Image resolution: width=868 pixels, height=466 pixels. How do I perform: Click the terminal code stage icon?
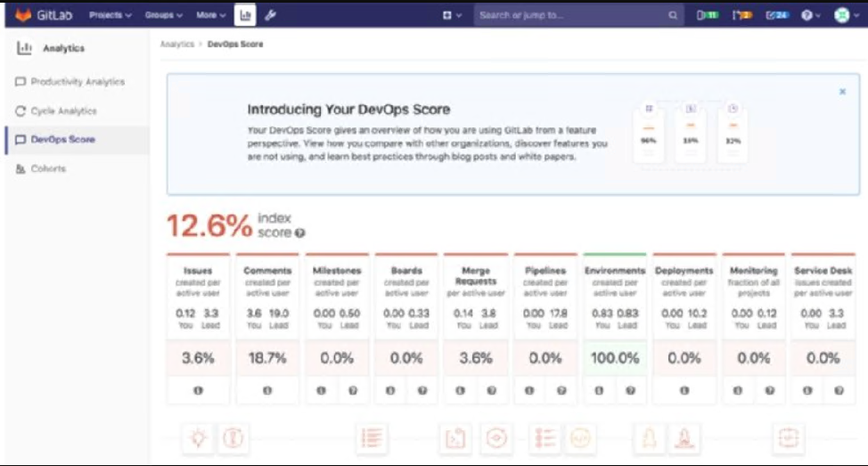(x=455, y=438)
